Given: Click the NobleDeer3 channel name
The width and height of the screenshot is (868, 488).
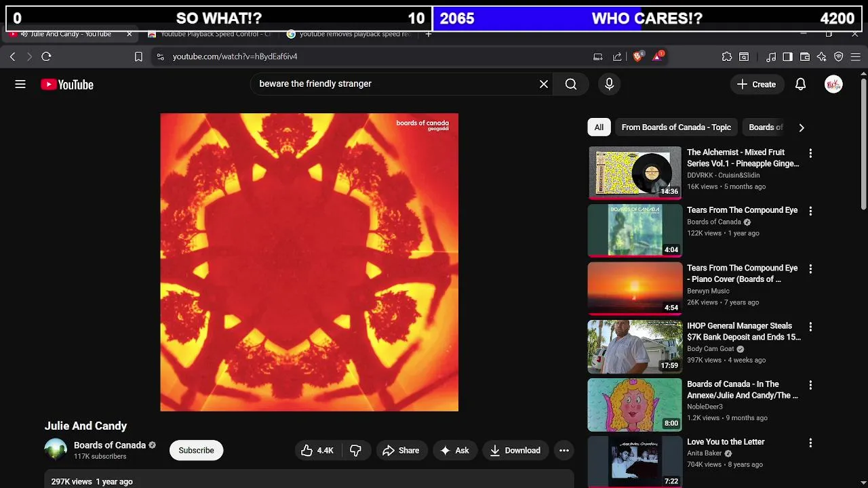Looking at the screenshot, I should tap(705, 407).
